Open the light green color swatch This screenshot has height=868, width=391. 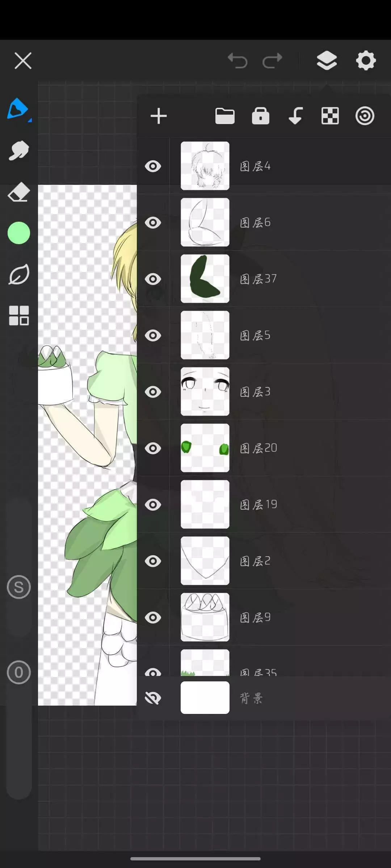point(18,233)
